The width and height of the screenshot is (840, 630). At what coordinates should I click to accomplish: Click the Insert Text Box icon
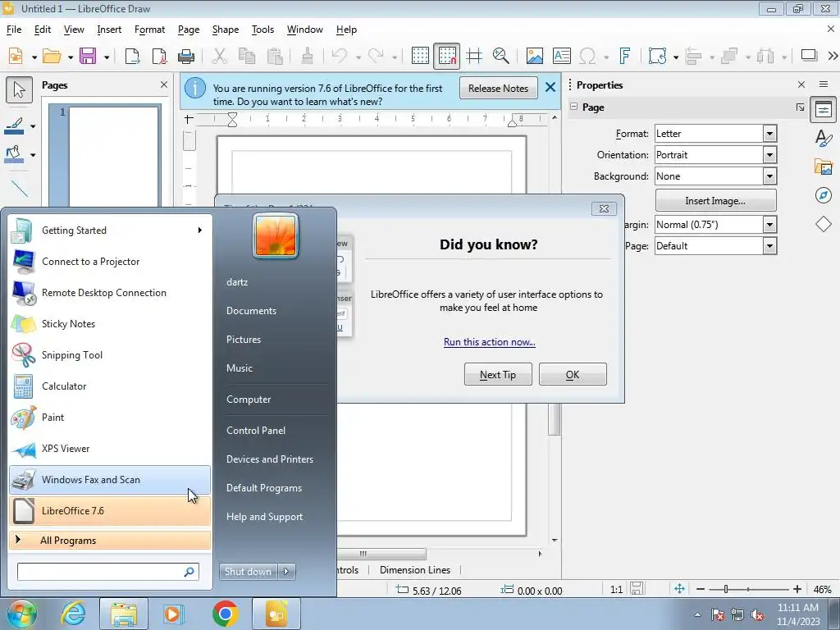tap(561, 56)
